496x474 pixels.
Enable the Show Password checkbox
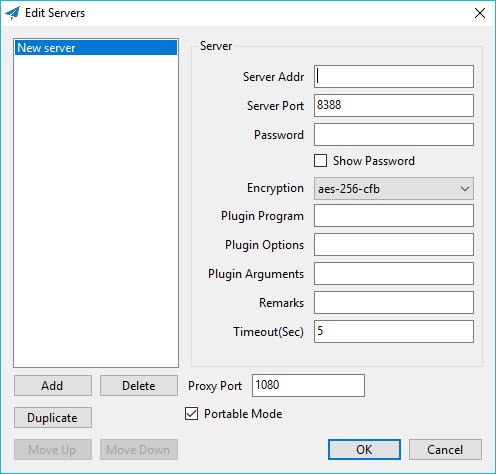point(320,161)
